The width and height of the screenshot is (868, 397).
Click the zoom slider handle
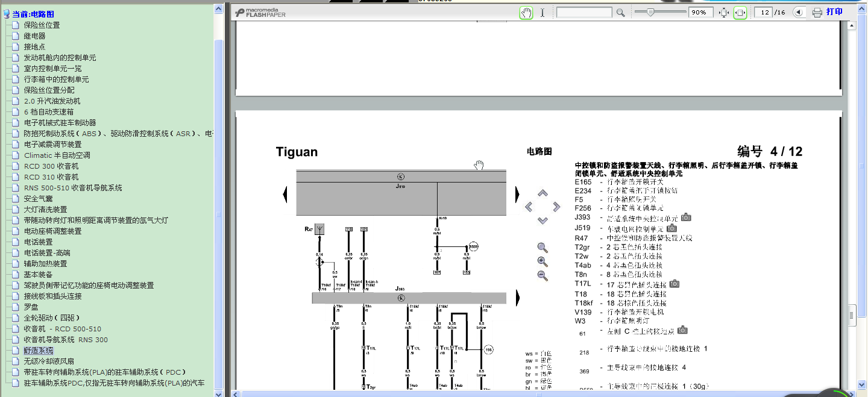point(650,11)
